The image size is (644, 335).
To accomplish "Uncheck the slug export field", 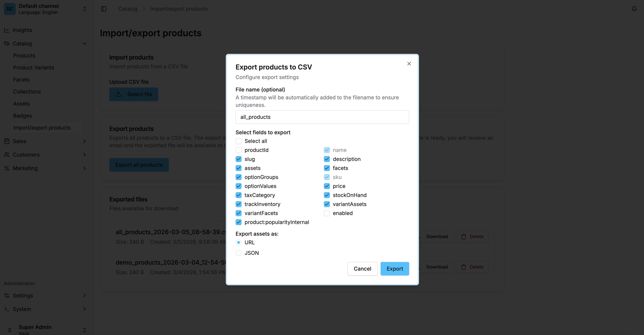I will (239, 159).
